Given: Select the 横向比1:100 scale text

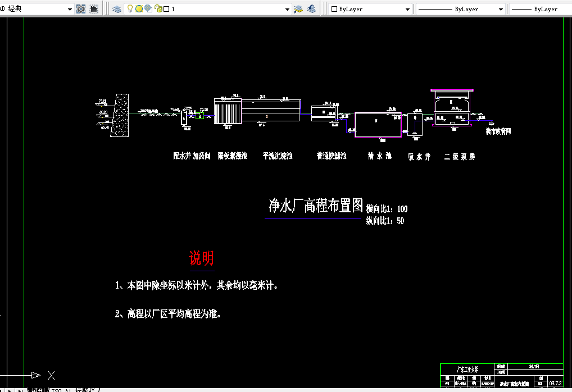Looking at the screenshot, I should tap(387, 209).
